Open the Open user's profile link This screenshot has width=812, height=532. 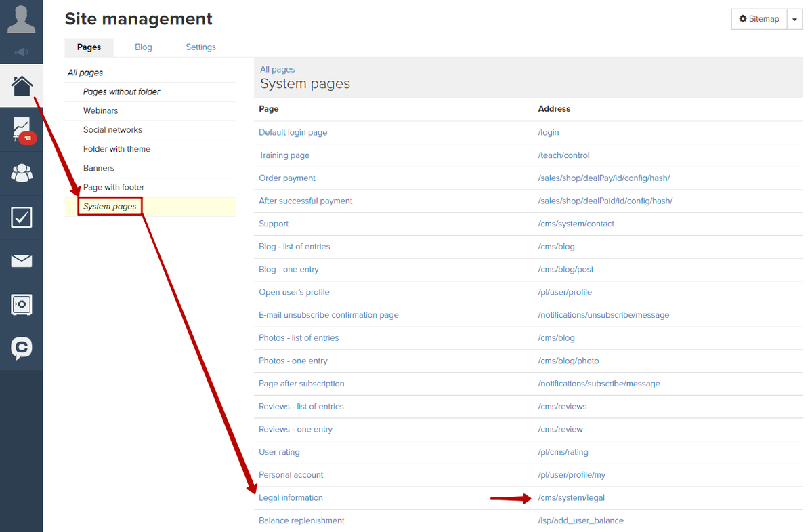pos(294,292)
